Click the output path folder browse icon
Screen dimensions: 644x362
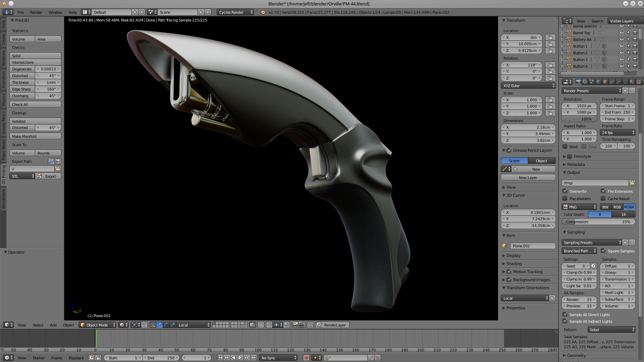pos(632,183)
